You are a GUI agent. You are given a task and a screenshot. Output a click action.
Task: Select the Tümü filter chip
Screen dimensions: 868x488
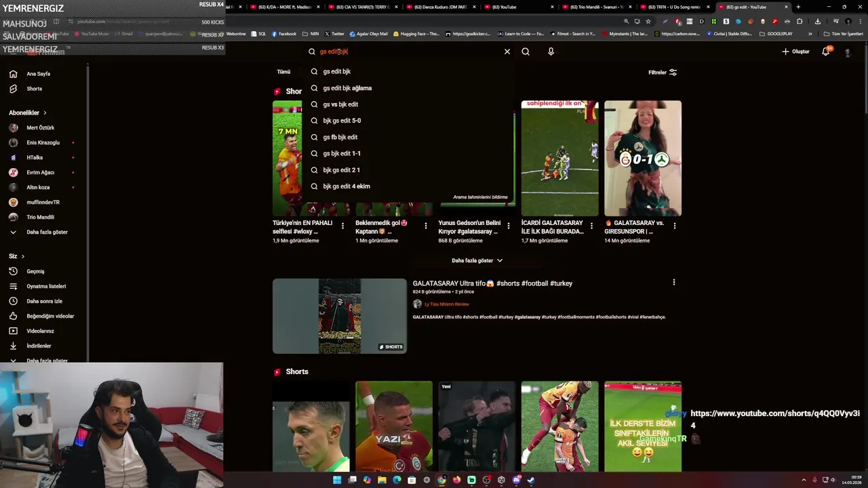click(x=283, y=72)
